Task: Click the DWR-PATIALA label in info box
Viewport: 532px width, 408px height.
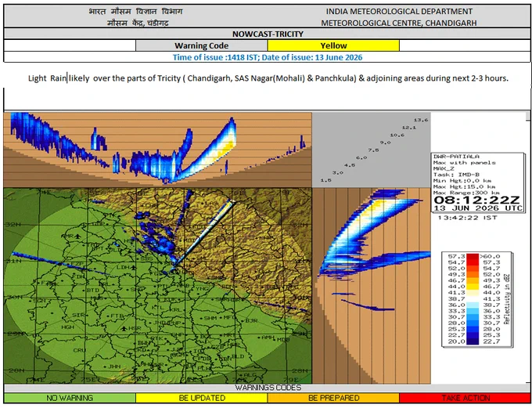Action: (456, 157)
